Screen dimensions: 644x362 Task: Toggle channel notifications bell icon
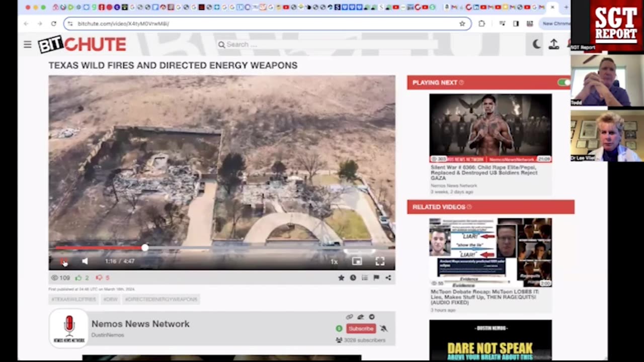coord(383,328)
